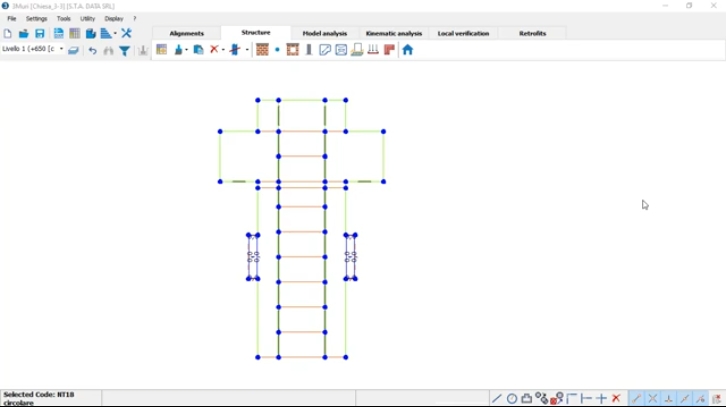This screenshot has width=726, height=407.
Task: Select the circle drawing tool in status bar
Action: pyautogui.click(x=512, y=398)
